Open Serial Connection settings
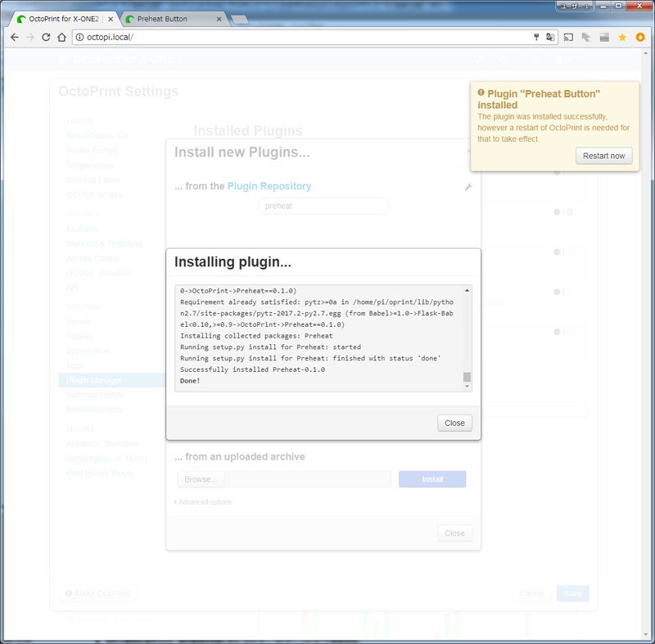655x644 pixels. tap(97, 136)
